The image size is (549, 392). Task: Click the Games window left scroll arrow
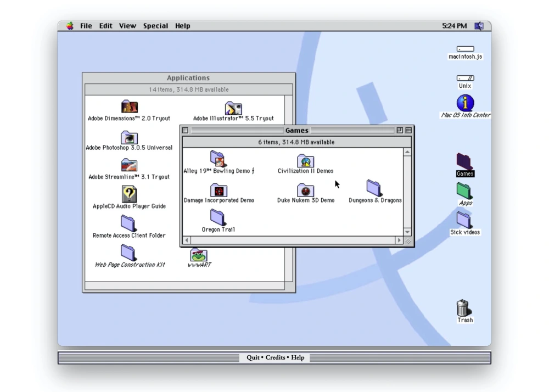[187, 240]
